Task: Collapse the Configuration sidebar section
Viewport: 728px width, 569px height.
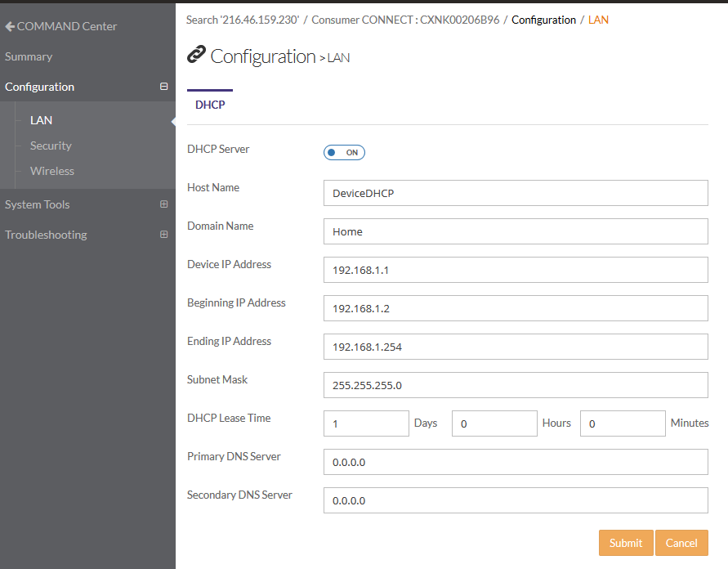Action: [x=163, y=87]
